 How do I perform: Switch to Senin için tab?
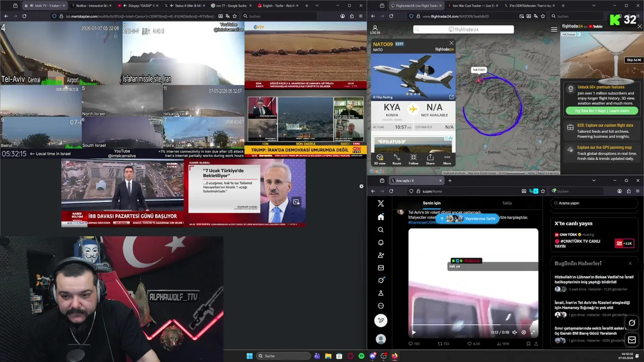click(431, 203)
